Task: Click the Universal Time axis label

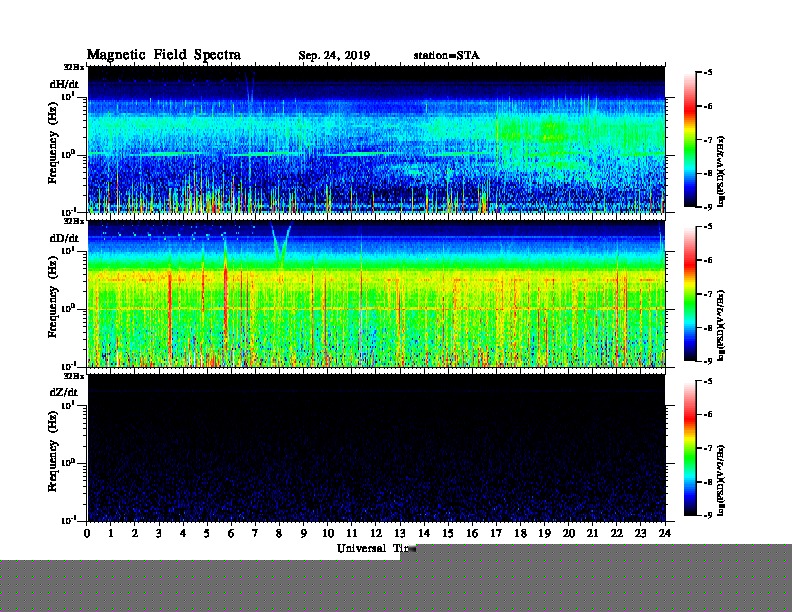Action: point(376,548)
